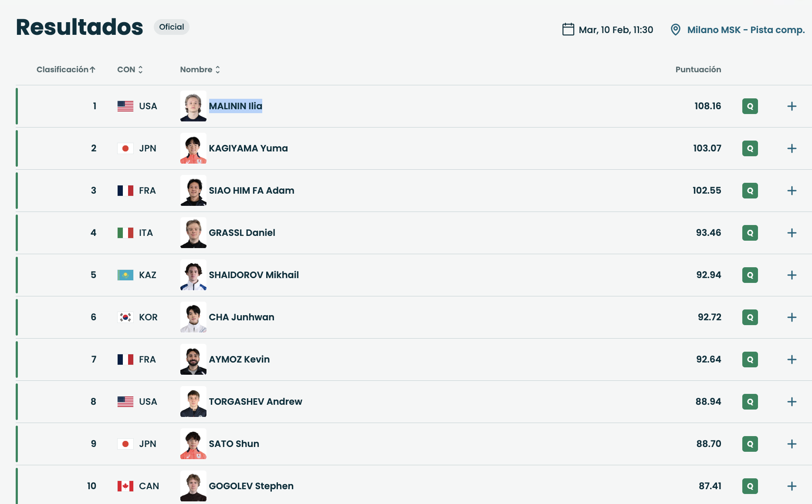
Task: Click Aymoz Kevin's profile photo
Action: point(193,360)
